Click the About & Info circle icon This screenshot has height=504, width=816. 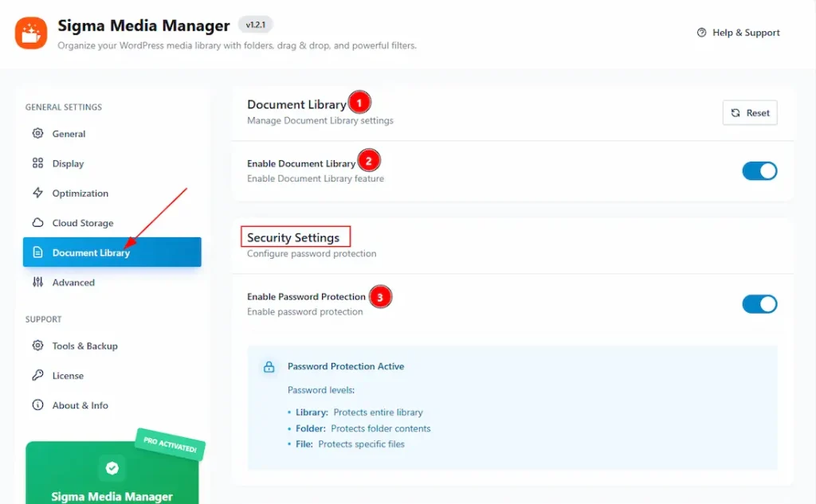click(37, 405)
